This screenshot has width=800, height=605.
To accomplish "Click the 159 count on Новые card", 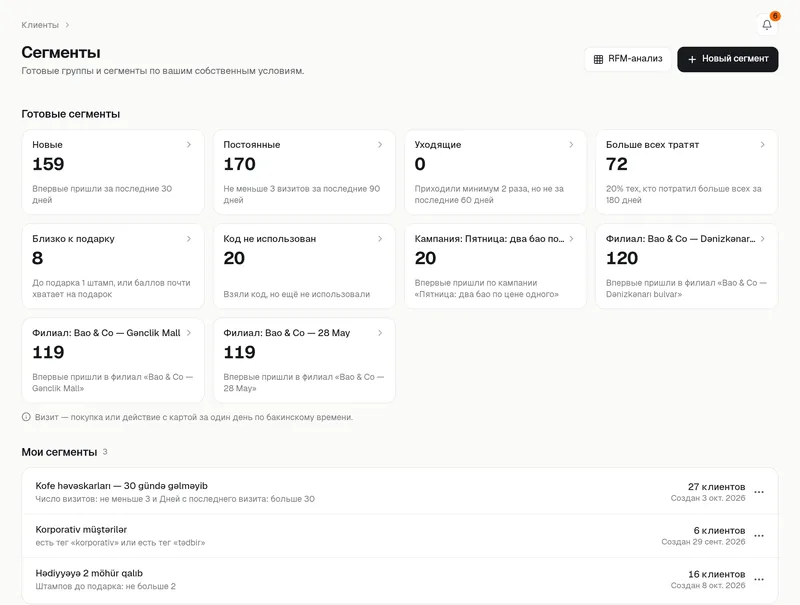I will point(48,164).
